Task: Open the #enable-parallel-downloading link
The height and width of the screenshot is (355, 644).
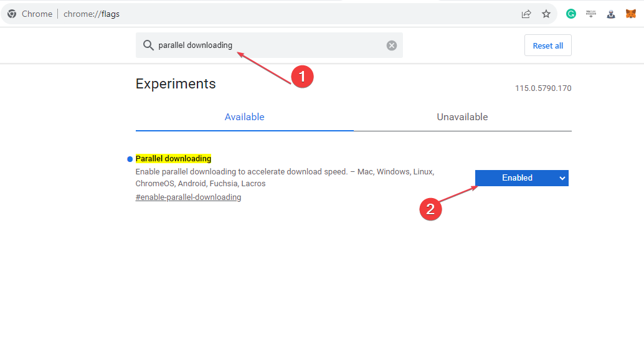Action: pyautogui.click(x=188, y=197)
